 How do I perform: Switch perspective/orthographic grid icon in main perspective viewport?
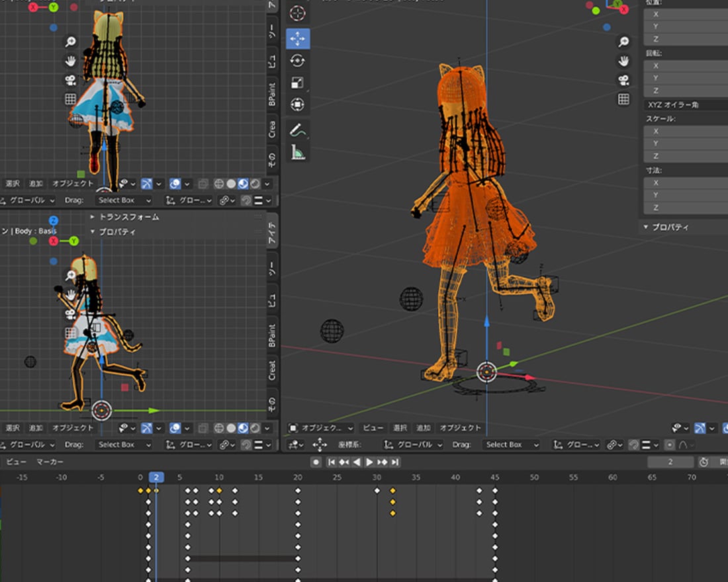623,99
